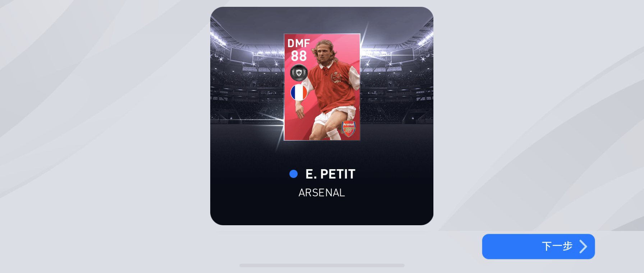
Task: Continue with the 下一步 text button
Action: pyautogui.click(x=557, y=246)
